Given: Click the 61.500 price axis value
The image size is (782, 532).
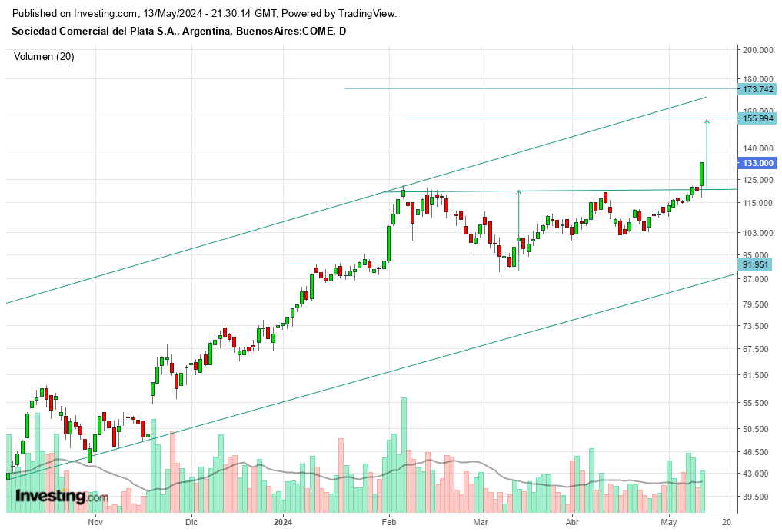Looking at the screenshot, I should click(x=756, y=375).
